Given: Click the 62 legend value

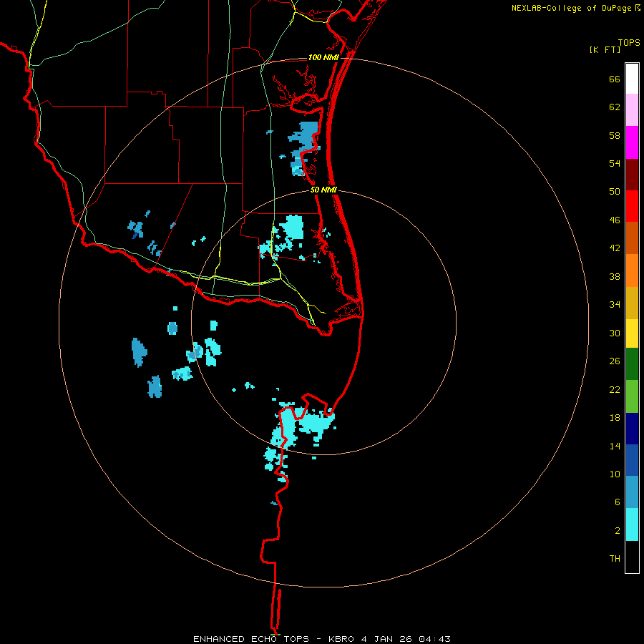Looking at the screenshot, I should [615, 107].
